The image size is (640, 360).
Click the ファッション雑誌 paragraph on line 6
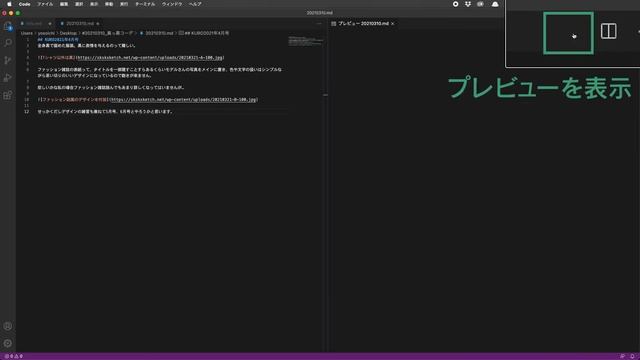tap(160, 73)
